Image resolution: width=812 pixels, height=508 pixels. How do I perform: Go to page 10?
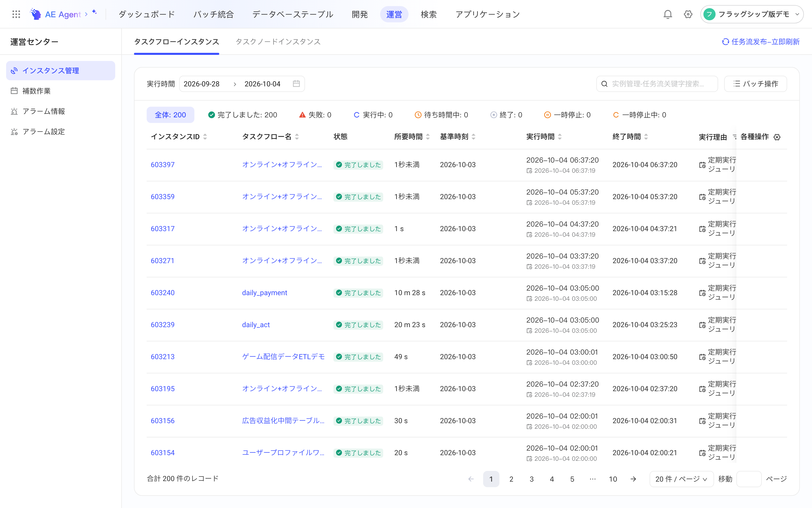(x=613, y=479)
